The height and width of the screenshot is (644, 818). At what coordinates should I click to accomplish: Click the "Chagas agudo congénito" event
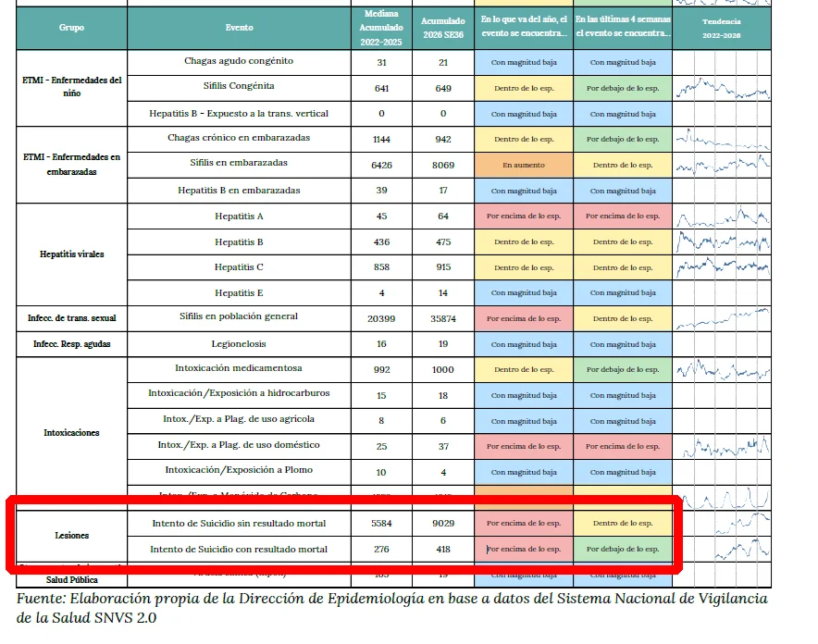239,61
